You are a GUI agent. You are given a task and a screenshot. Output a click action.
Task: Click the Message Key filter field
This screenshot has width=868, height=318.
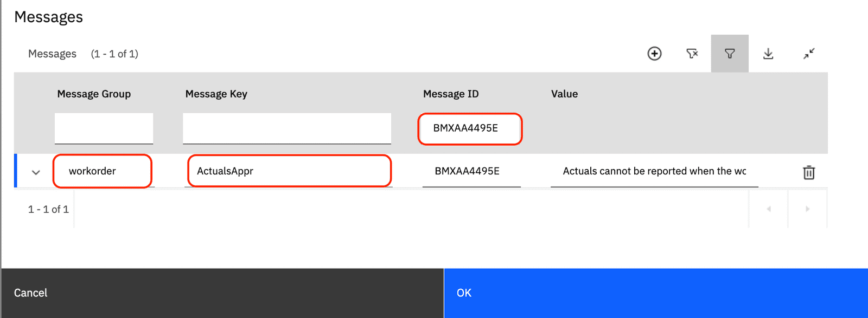tap(287, 128)
